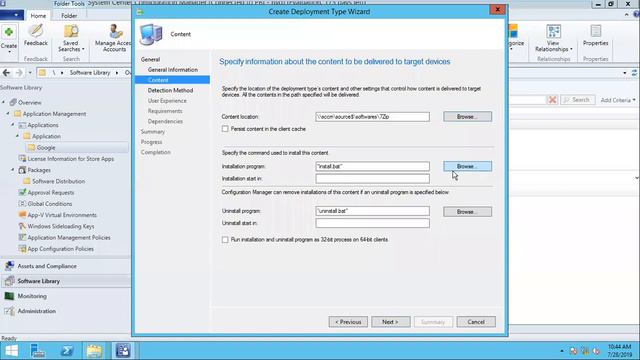Viewport: 640px width, 360px height.
Task: Select Application Management Policies
Action: pos(69,237)
